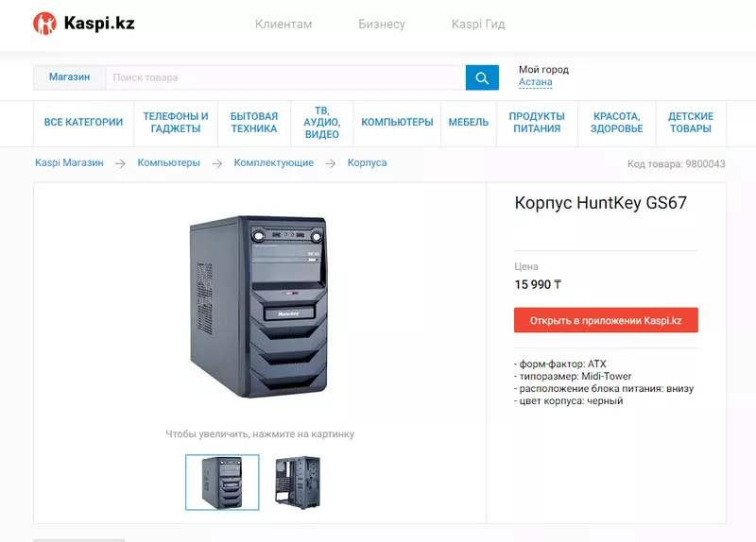
Task: Click the Kaspi.kz logo
Action: 84,23
